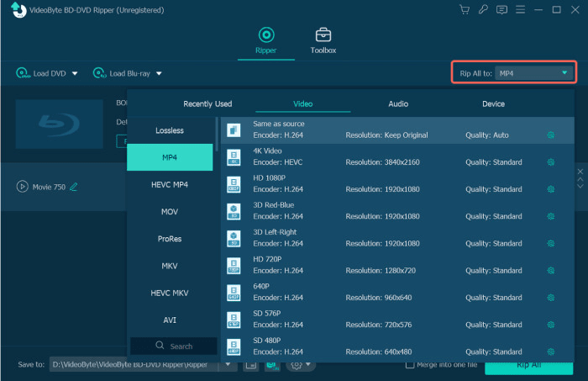
Task: Click the Blu-ray disc thumbnail
Action: (60, 124)
